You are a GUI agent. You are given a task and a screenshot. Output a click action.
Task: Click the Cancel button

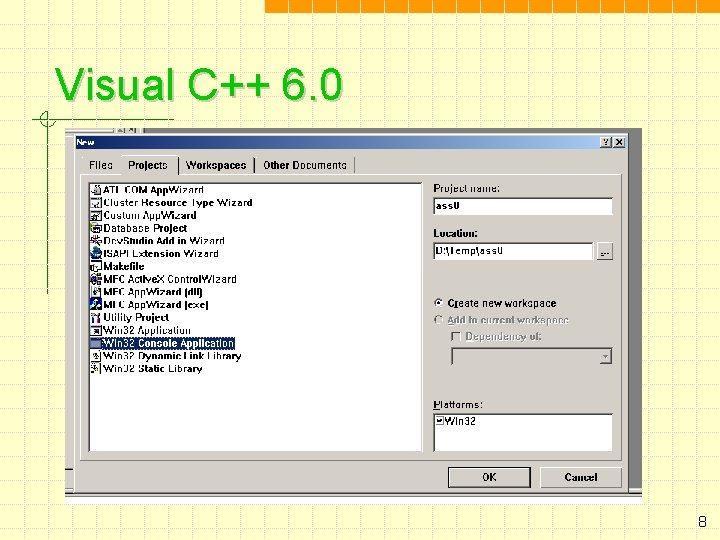click(581, 478)
